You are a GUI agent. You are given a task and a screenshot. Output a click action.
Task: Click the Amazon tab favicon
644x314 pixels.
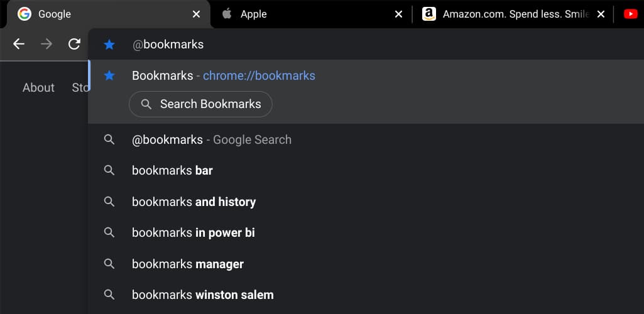point(429,14)
